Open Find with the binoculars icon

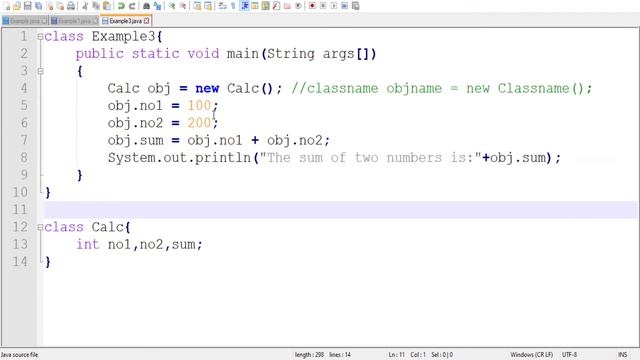tap(146, 6)
